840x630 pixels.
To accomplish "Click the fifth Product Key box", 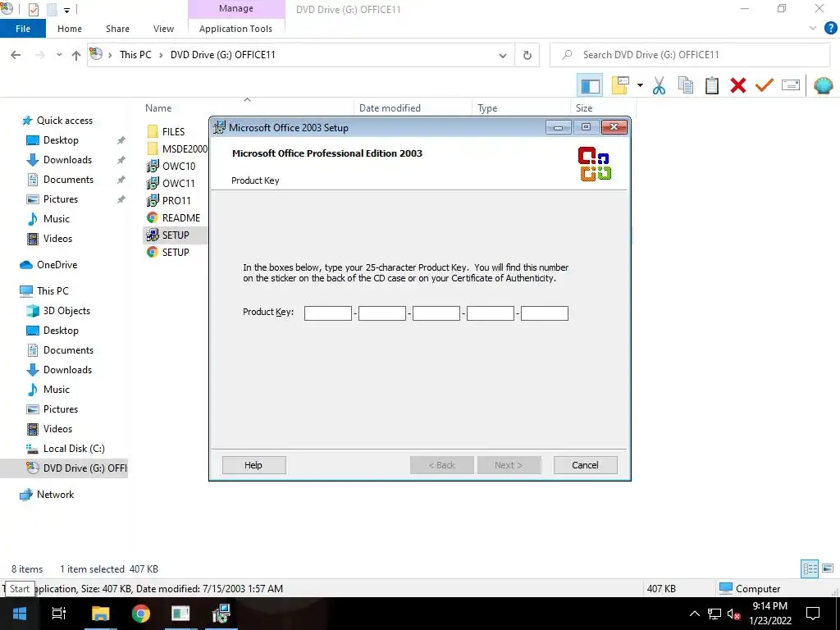I will tap(545, 313).
